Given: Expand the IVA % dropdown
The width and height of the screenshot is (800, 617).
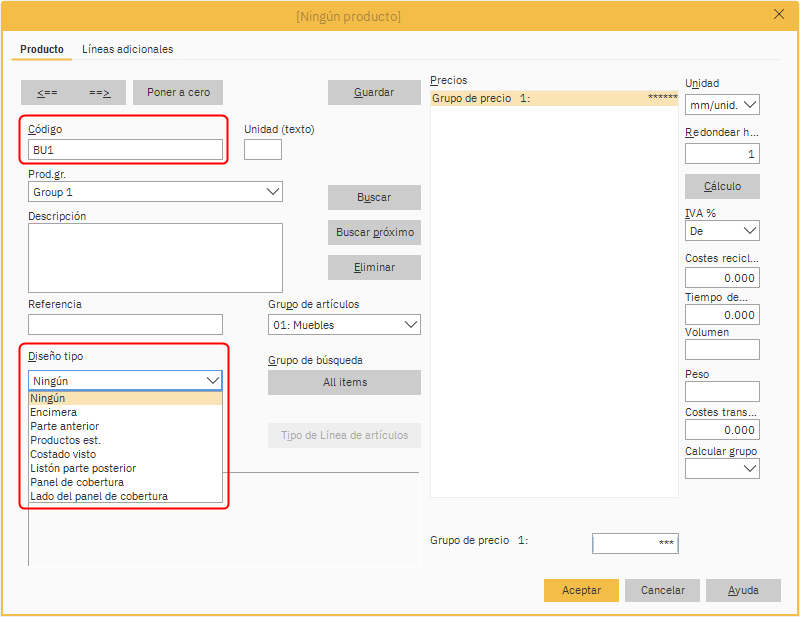Looking at the screenshot, I should 722,231.
